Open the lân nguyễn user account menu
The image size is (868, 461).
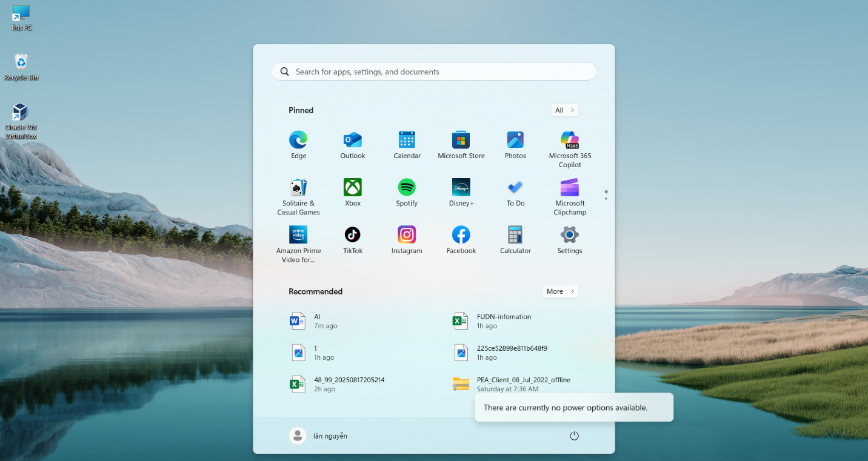coord(319,436)
